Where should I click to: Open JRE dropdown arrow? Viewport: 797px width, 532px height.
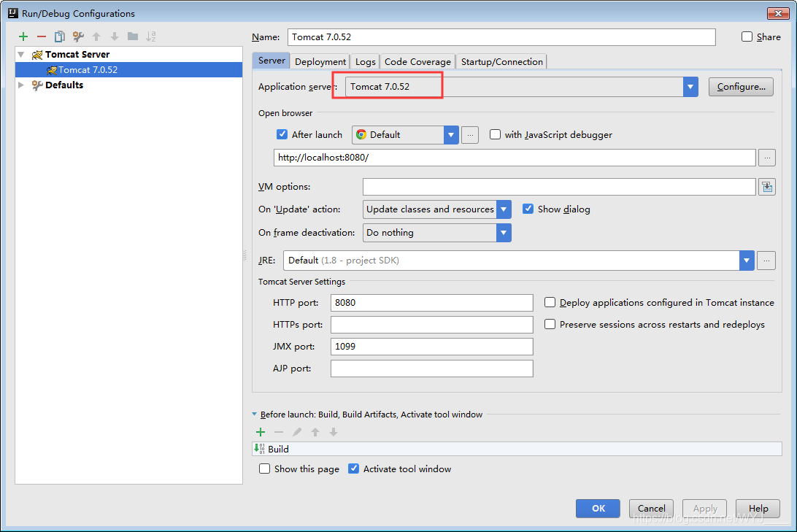click(x=747, y=261)
